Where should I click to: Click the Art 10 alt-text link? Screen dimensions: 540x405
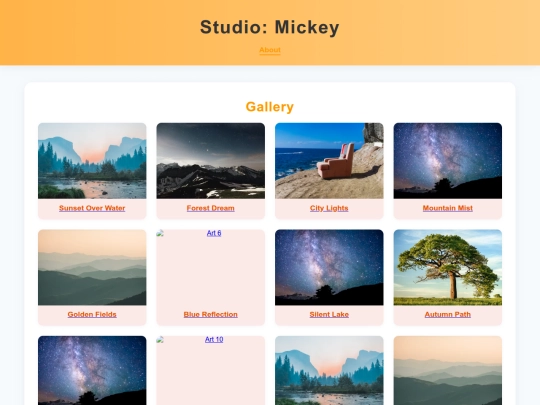[214, 340]
